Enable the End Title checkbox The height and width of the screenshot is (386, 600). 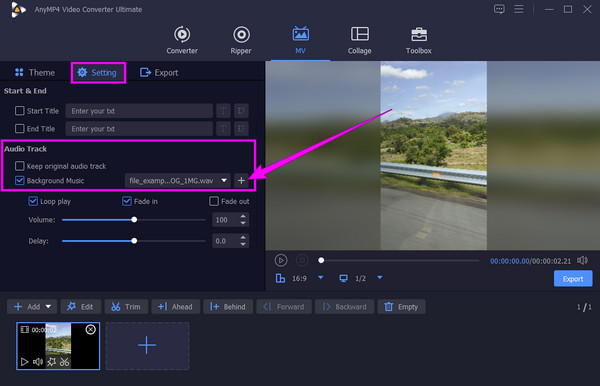pos(20,129)
